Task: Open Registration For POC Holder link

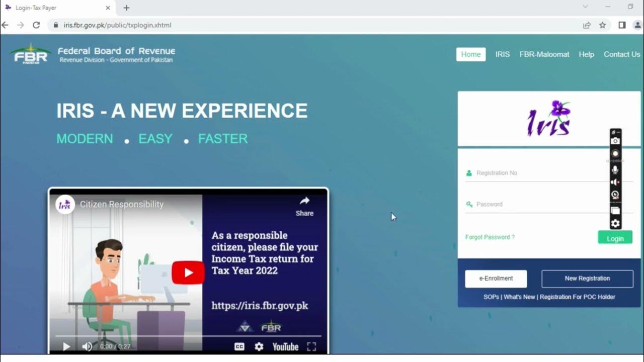Action: (x=578, y=297)
